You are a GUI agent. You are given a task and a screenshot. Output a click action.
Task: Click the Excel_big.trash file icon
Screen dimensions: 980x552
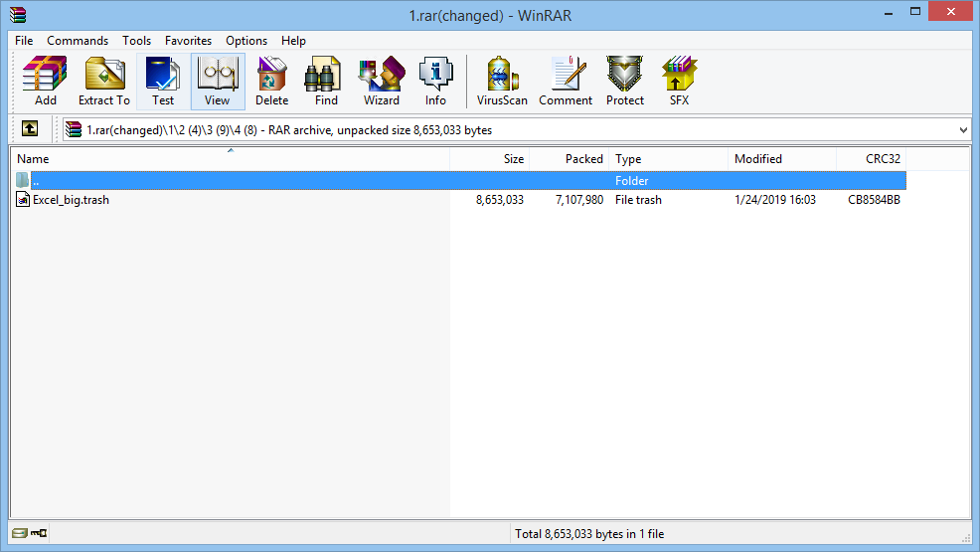coord(23,200)
